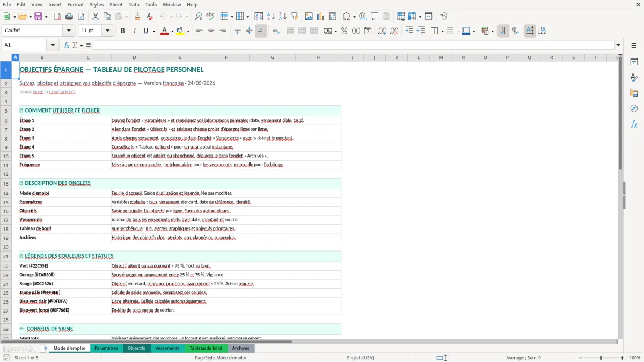
Task: Open the Background Color dropdown arrow
Action: [x=188, y=31]
